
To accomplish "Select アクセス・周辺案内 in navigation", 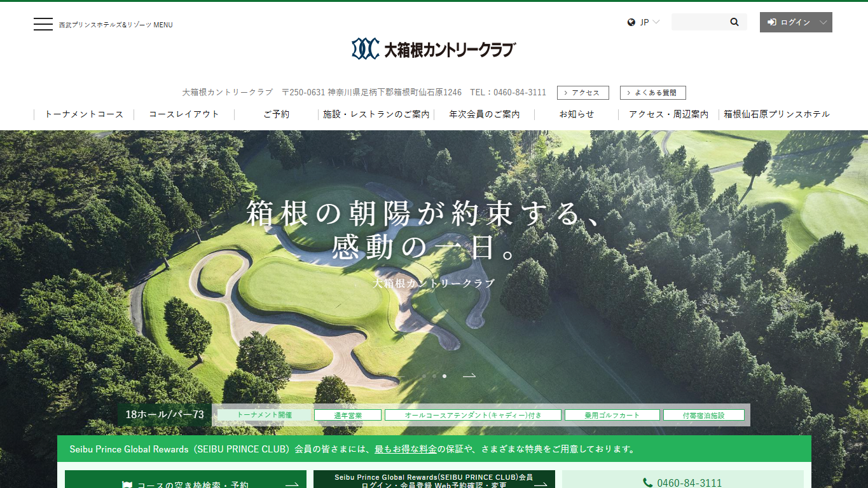I will click(668, 114).
